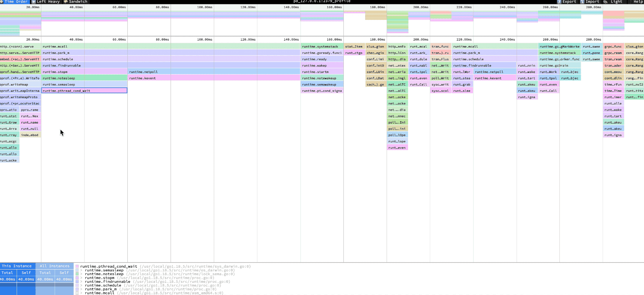Click the grpc…func frame near 280ms

tap(613, 46)
